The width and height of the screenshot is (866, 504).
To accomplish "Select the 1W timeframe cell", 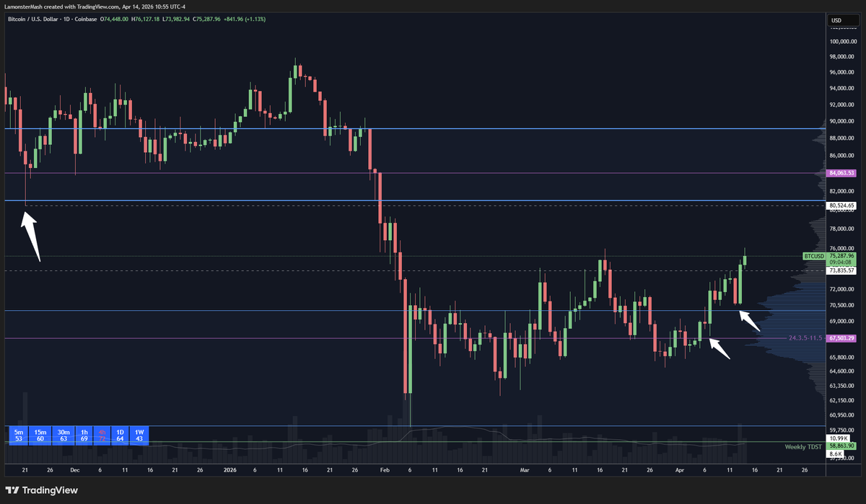I will click(139, 434).
